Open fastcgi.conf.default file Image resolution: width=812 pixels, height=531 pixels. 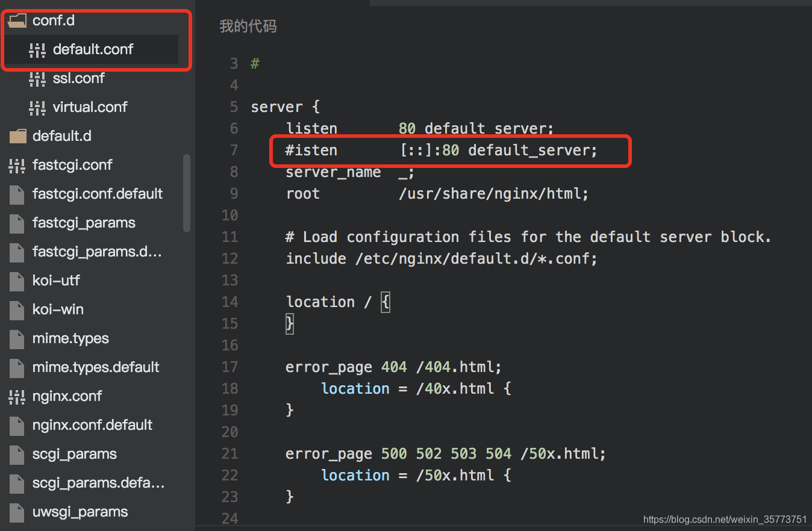[x=98, y=194]
